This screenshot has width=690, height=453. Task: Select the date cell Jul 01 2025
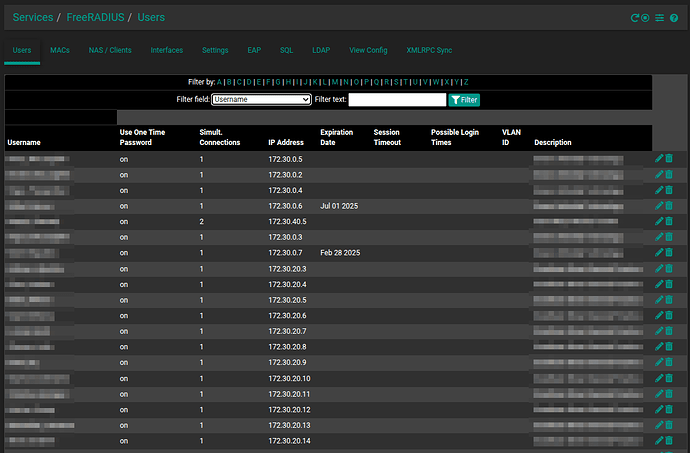point(339,206)
